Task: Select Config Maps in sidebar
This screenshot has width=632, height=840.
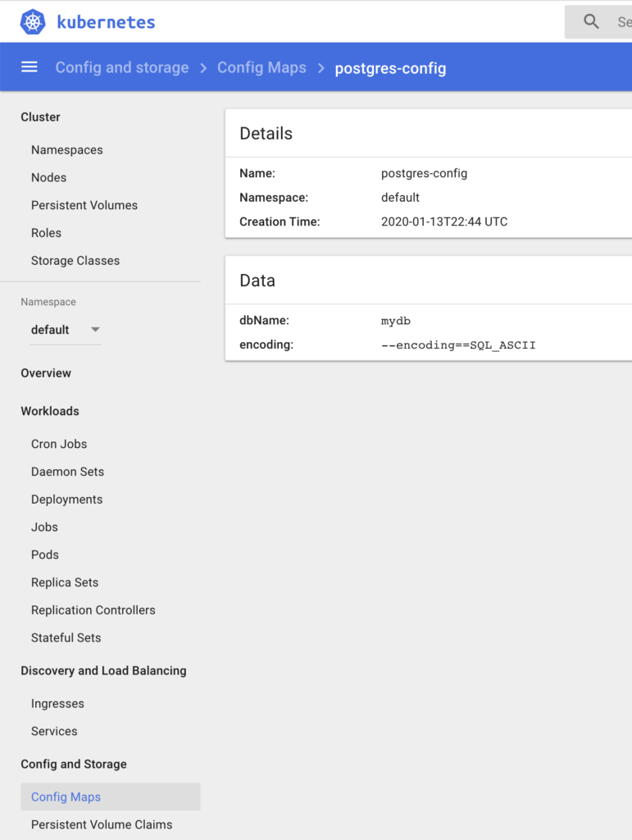Action: click(111, 797)
